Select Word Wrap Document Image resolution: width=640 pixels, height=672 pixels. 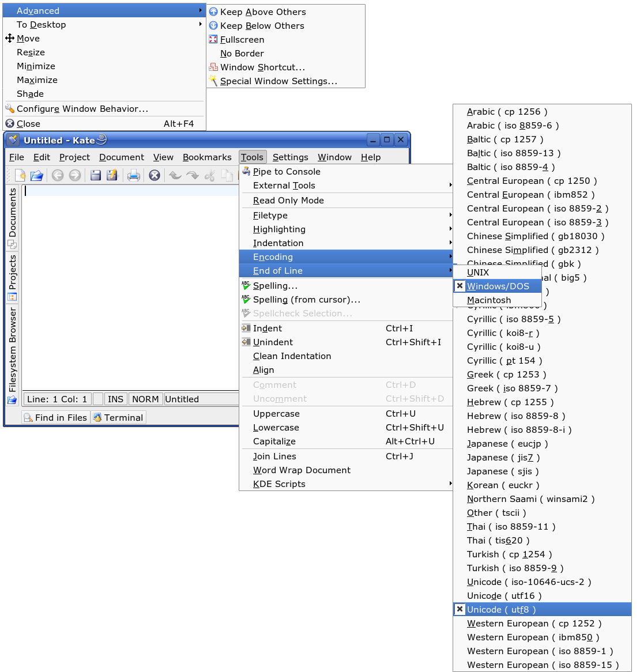pos(346,470)
